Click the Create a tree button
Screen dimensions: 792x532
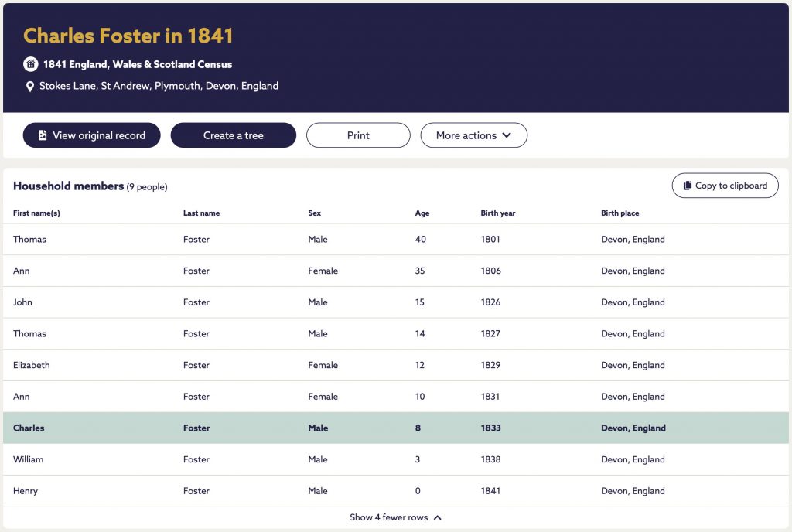coord(234,135)
